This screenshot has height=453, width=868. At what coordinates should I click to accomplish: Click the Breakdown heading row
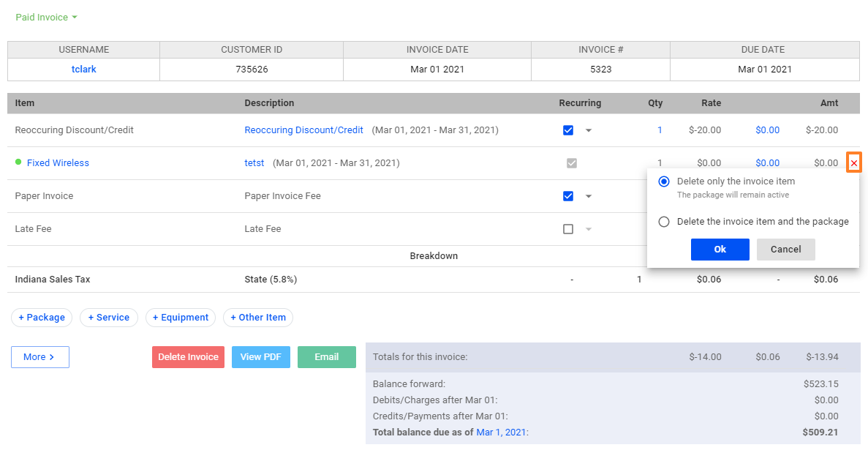point(434,256)
